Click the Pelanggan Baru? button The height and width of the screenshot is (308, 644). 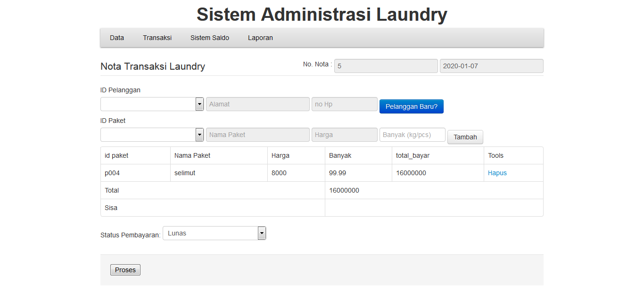click(411, 106)
